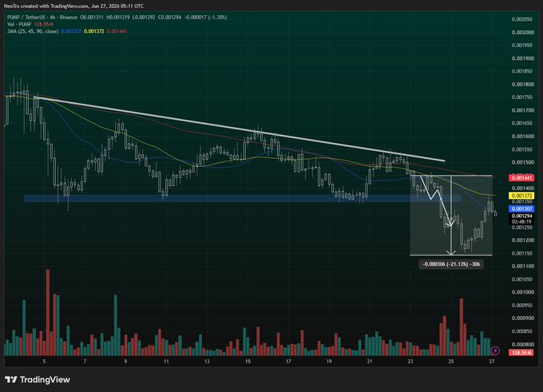Click the 0.001850 price axis label
Screen dimensions: 543x392
[x=522, y=71]
